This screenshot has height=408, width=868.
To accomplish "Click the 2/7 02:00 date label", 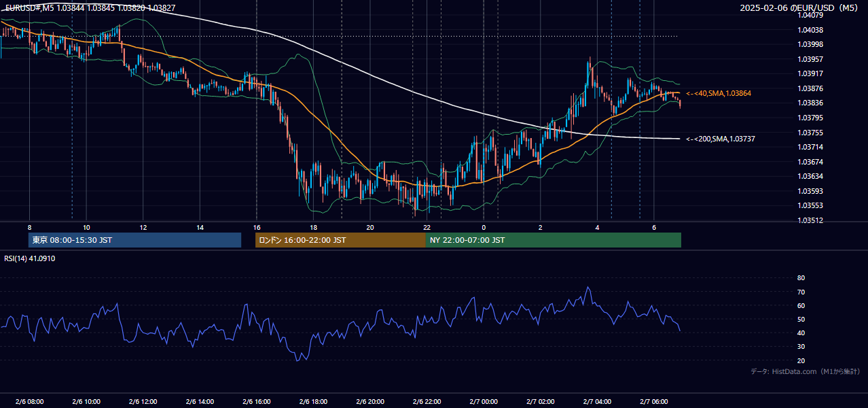I will [x=540, y=401].
